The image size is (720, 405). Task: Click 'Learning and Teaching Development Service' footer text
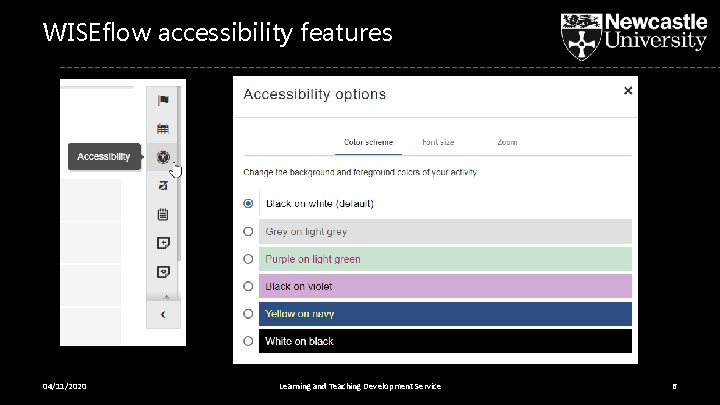click(x=360, y=386)
